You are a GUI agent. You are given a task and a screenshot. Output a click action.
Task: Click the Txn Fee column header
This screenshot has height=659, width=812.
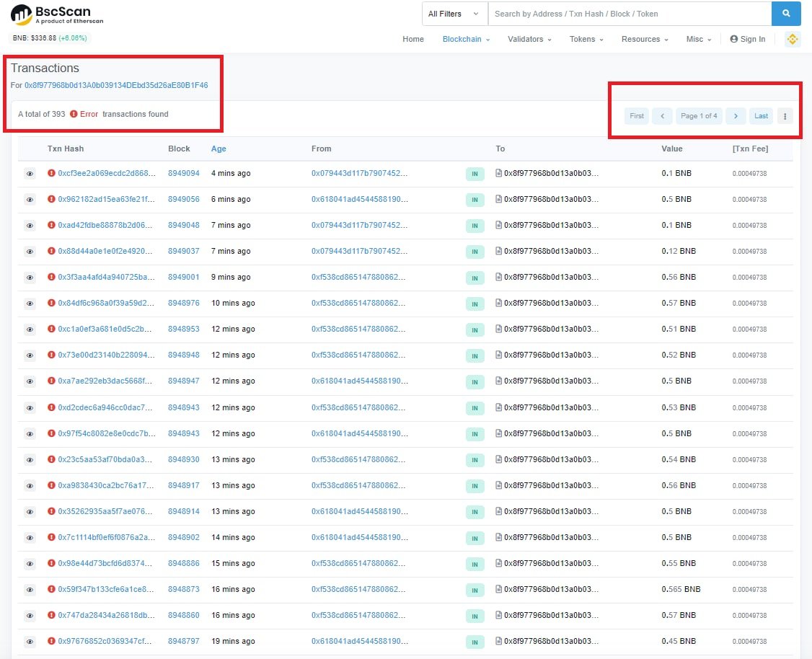click(x=750, y=149)
